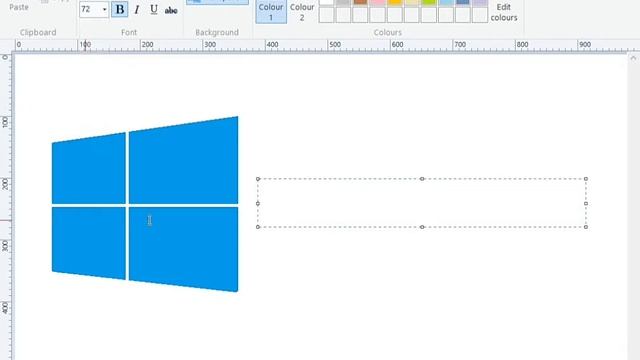This screenshot has width=640, height=360.
Task: Open the font size dropdown arrow
Action: 104,9
